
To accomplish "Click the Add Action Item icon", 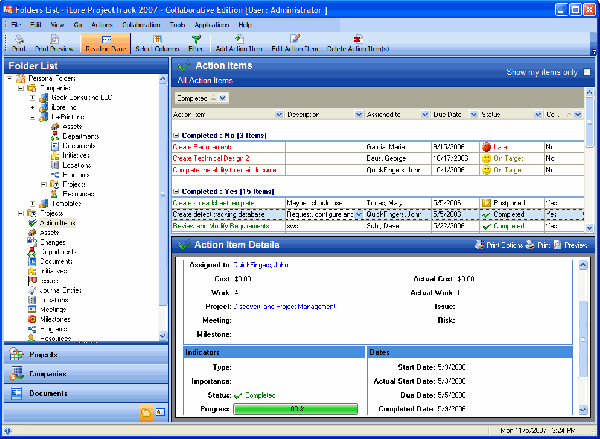I will coord(238,42).
